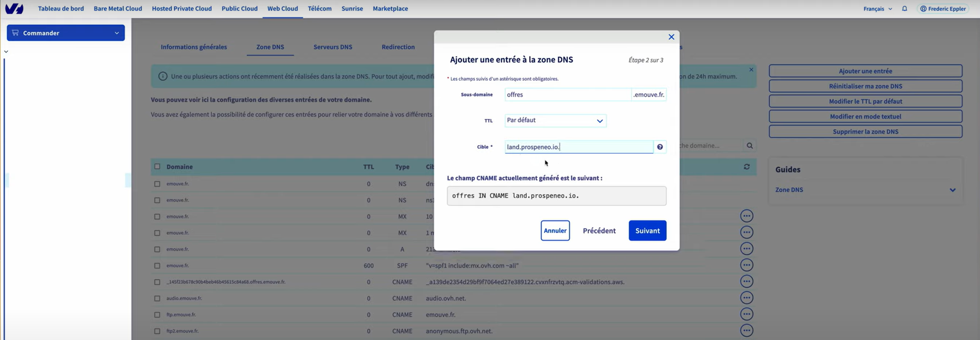Dismiss the info banner
The image size is (980, 340).
[x=751, y=70]
